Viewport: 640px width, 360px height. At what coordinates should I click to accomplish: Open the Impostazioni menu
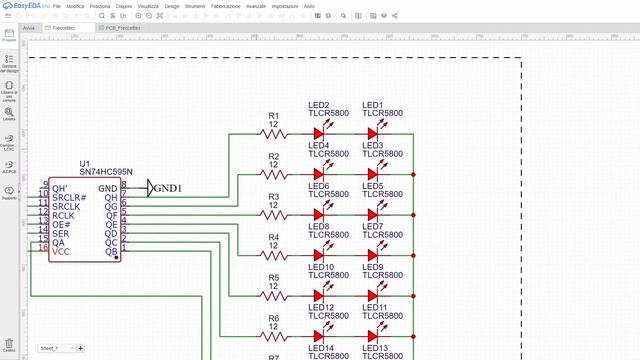point(284,7)
